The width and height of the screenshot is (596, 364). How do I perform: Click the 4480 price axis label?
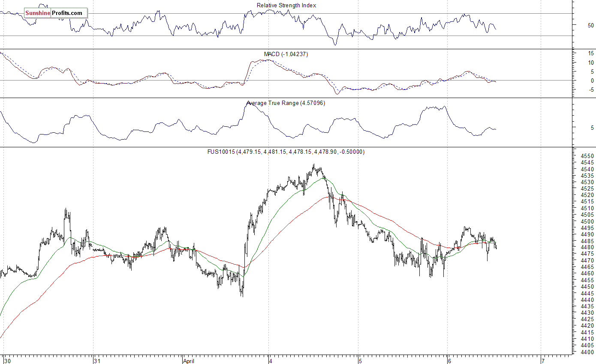[587, 248]
